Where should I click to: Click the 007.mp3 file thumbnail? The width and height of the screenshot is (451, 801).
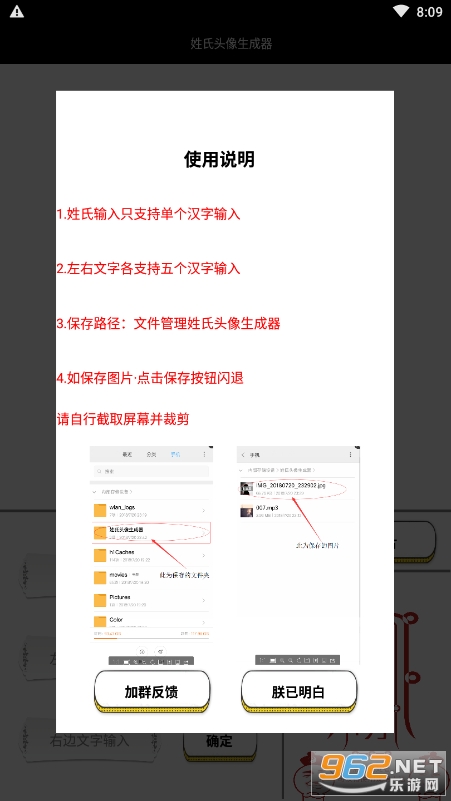point(247,511)
